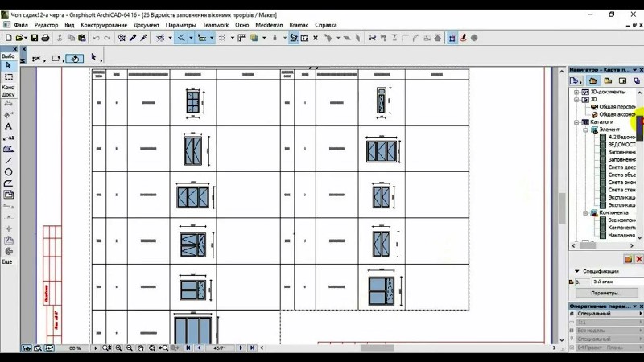
Task: Toggle the highlighted guide lines button
Action: click(181, 38)
